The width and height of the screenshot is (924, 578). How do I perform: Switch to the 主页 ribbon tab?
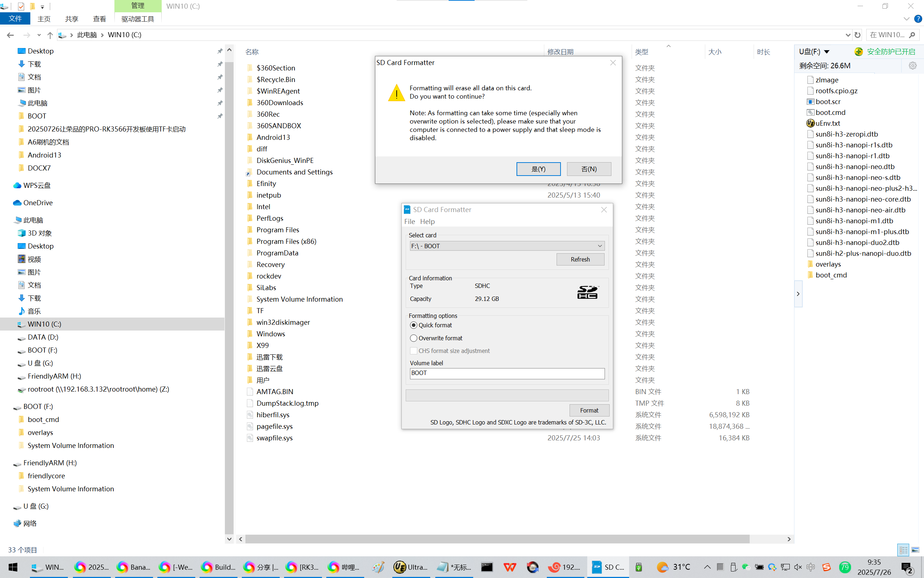(x=44, y=19)
